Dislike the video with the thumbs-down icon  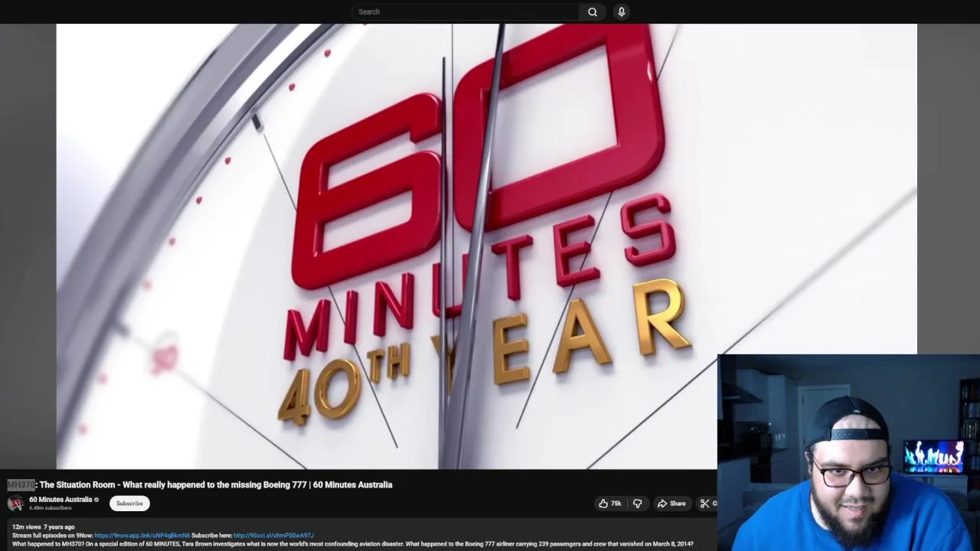[637, 504]
